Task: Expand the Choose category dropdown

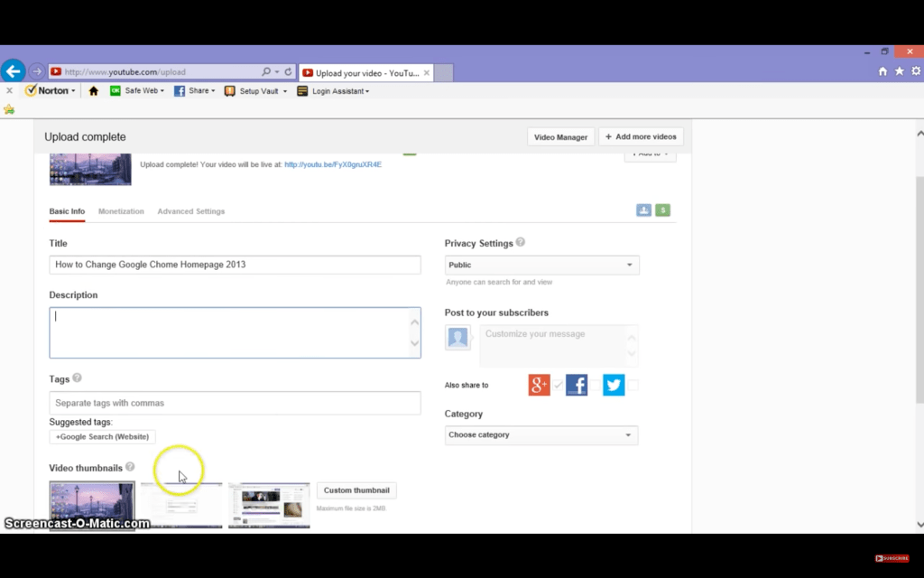Action: 541,435
